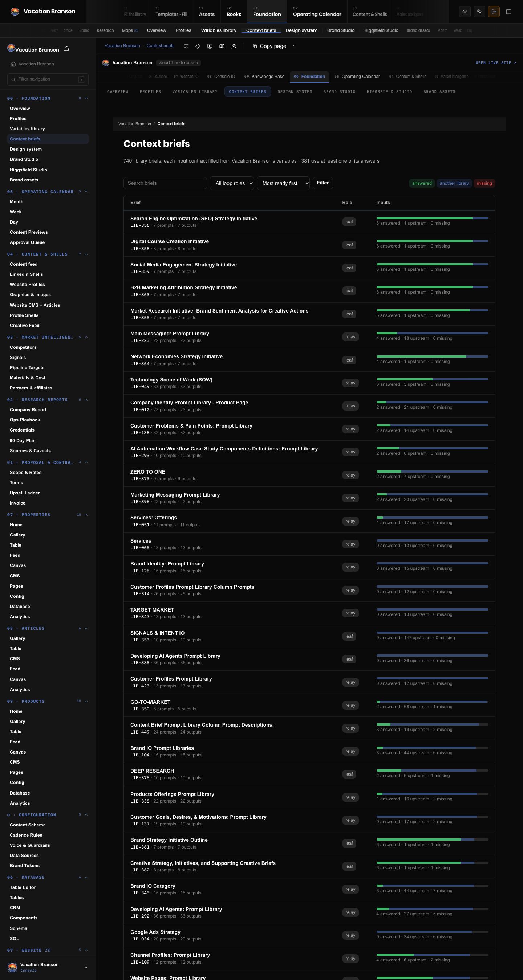The width and height of the screenshot is (523, 980).
Task: Open the All loop roles dropdown
Action: (x=232, y=183)
